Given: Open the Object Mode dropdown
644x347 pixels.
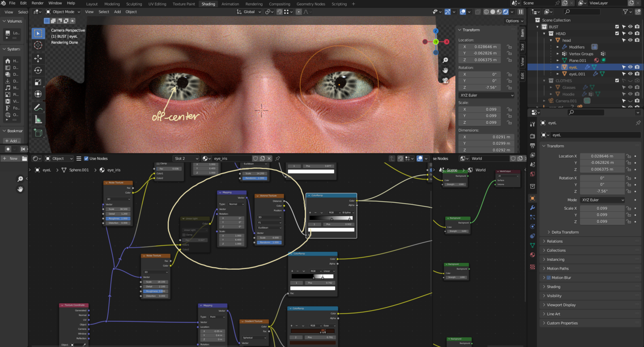Looking at the screenshot, I should click(x=62, y=12).
